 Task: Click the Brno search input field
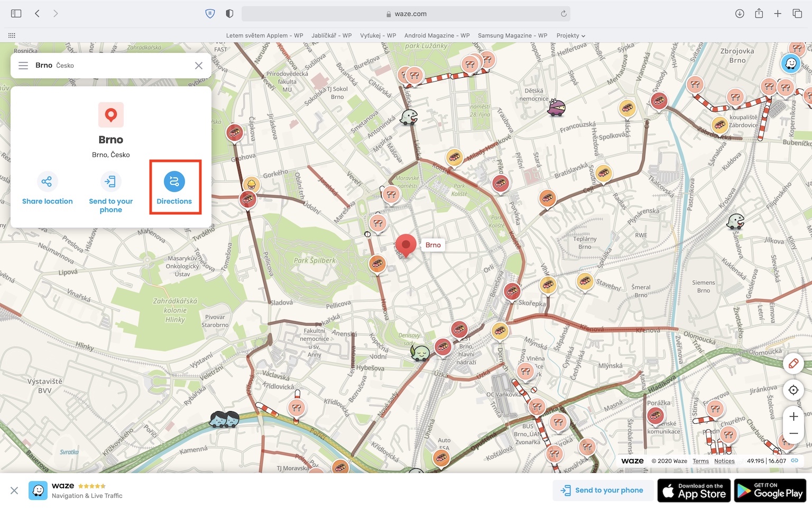tap(111, 66)
